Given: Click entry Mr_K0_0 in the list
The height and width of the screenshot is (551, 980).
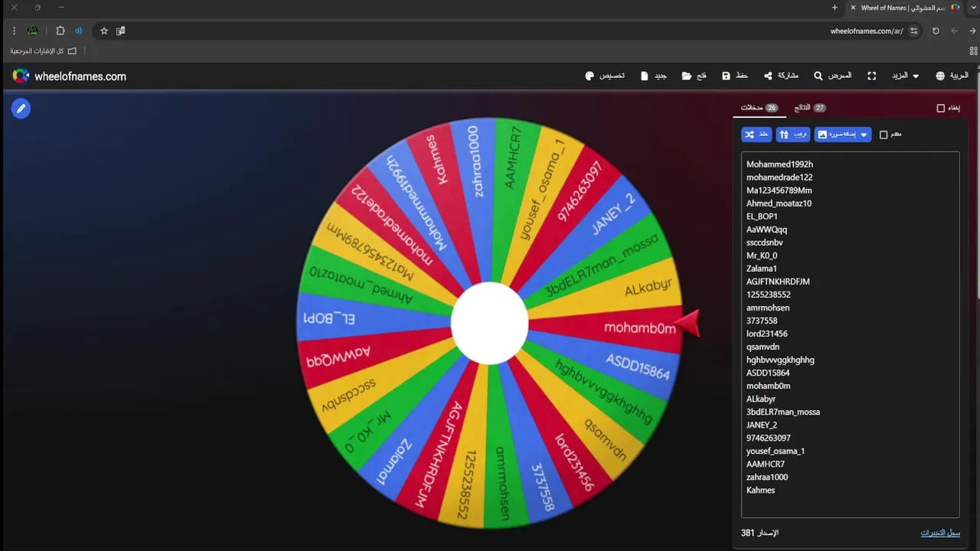Looking at the screenshot, I should pyautogui.click(x=762, y=256).
